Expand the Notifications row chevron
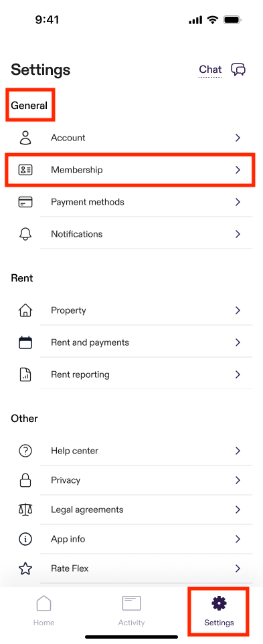Screen dimensions: 263x644 coord(238,234)
